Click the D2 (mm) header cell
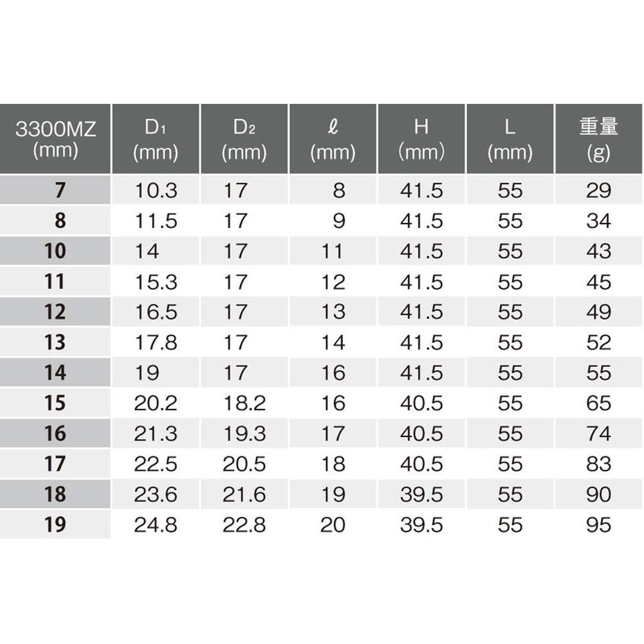The image size is (644, 644). [245, 138]
